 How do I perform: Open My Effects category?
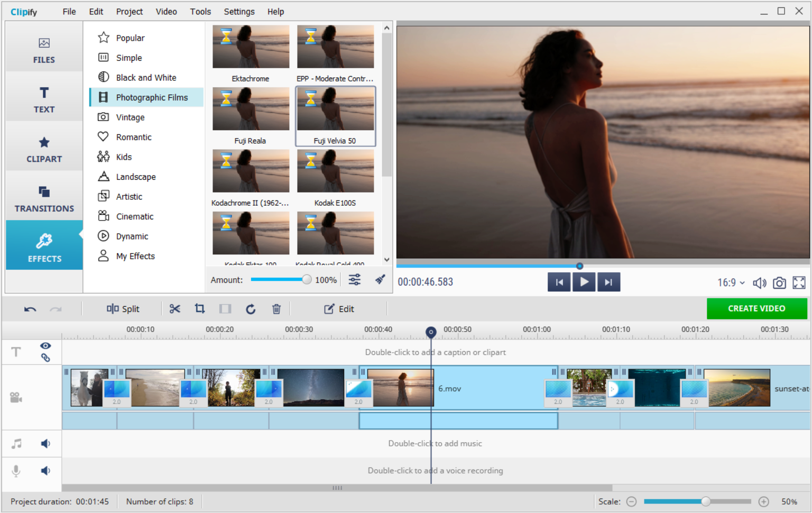(x=146, y=256)
